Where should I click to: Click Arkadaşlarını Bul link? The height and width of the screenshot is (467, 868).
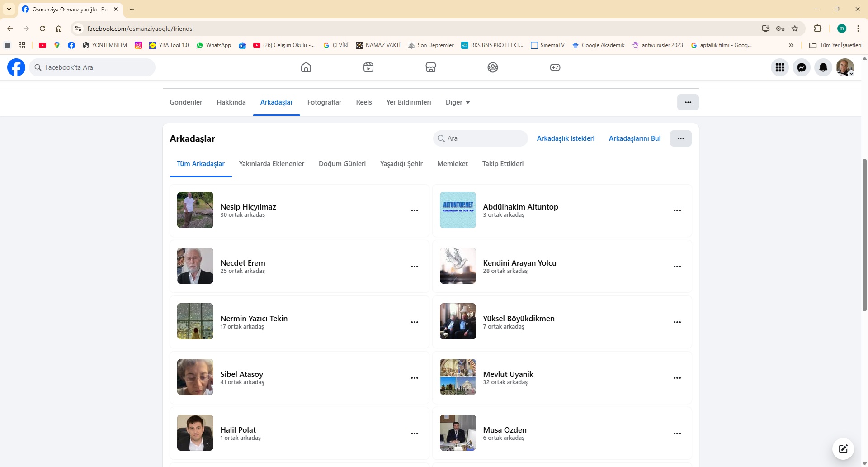click(x=635, y=138)
